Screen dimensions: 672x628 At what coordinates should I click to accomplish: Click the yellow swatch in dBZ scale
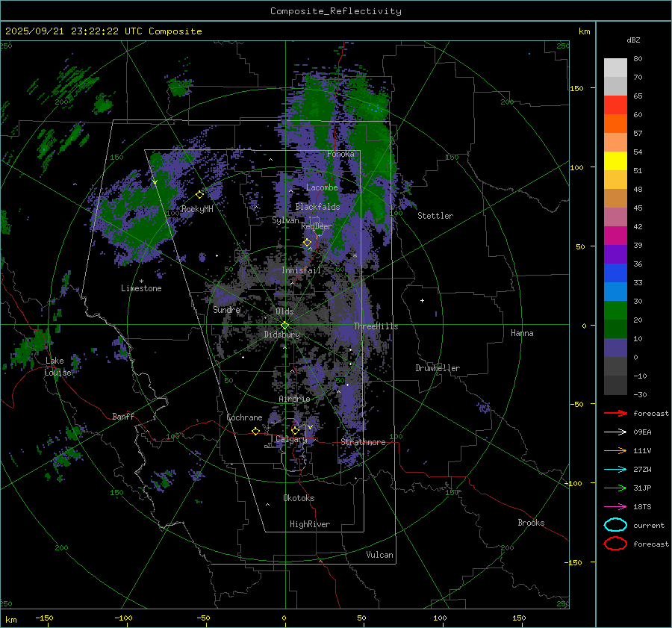615,161
